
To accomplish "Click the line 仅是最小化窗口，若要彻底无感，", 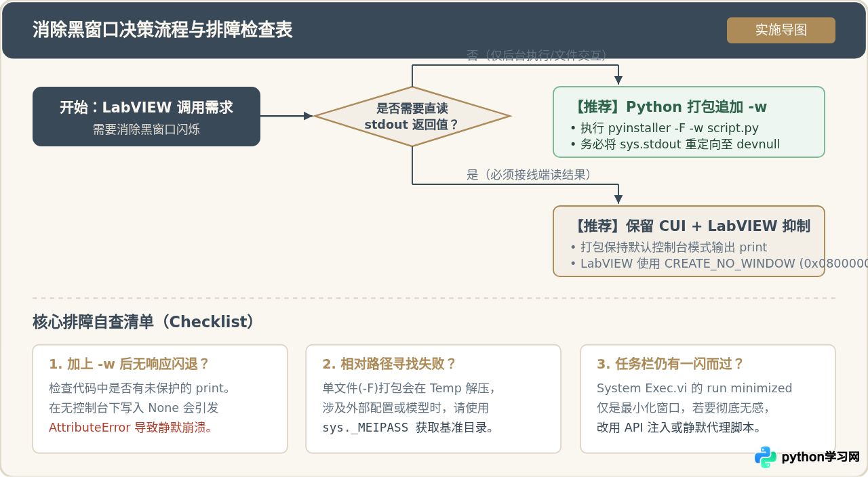I will pyautogui.click(x=683, y=408).
